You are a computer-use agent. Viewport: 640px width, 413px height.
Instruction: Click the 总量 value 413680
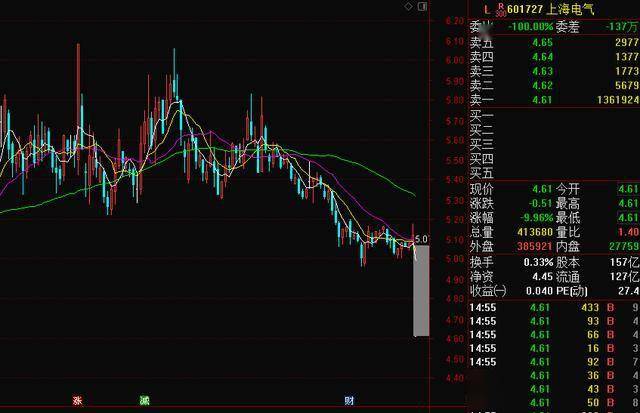pos(535,232)
